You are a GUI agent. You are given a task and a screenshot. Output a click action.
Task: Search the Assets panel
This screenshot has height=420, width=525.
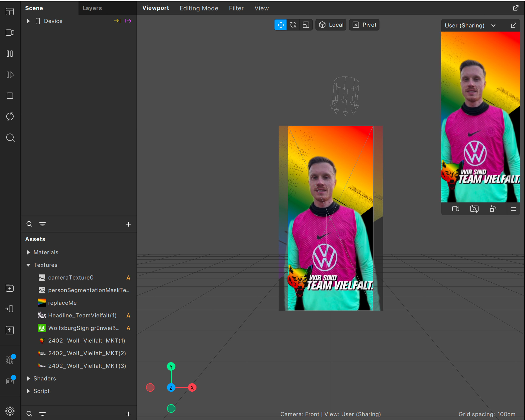tap(29, 414)
